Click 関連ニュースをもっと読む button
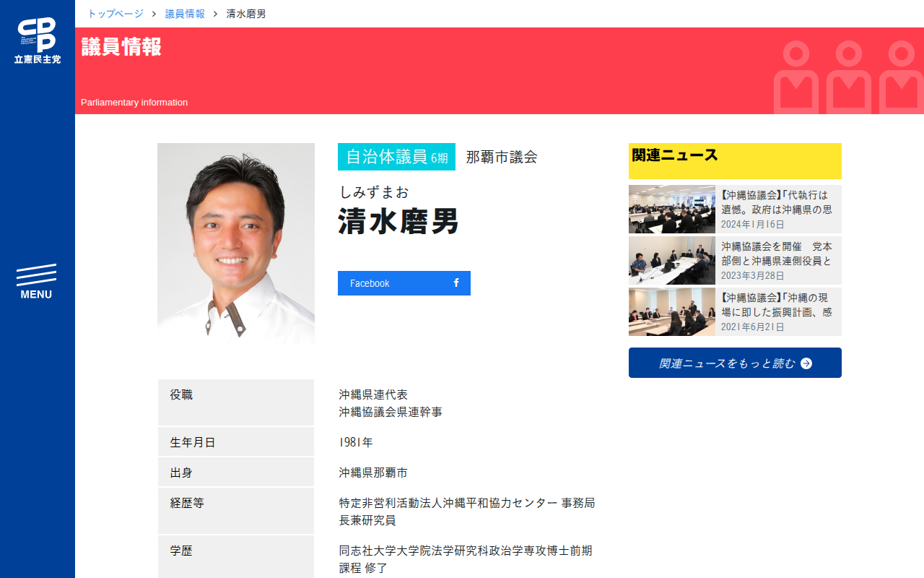 [x=735, y=363]
